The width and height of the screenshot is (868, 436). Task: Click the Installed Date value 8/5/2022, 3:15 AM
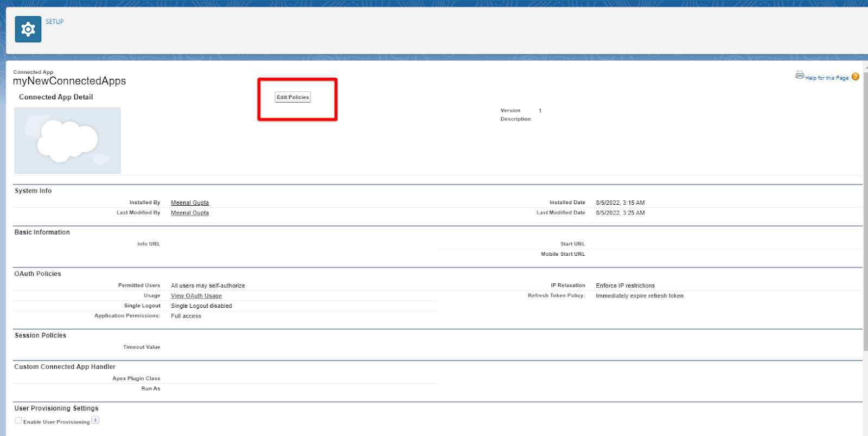click(620, 203)
